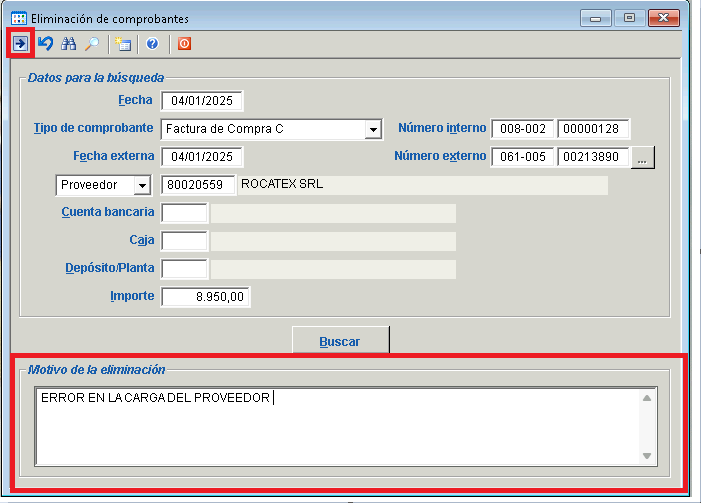The width and height of the screenshot is (701, 503).
Task: Click the new record icon with star
Action: (x=123, y=44)
